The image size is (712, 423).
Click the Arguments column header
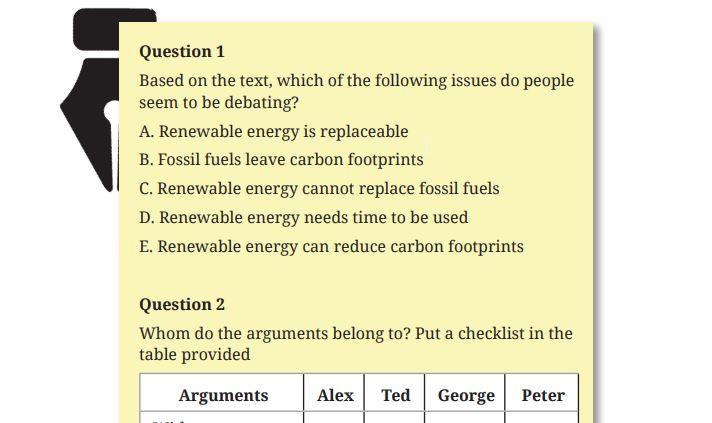223,395
